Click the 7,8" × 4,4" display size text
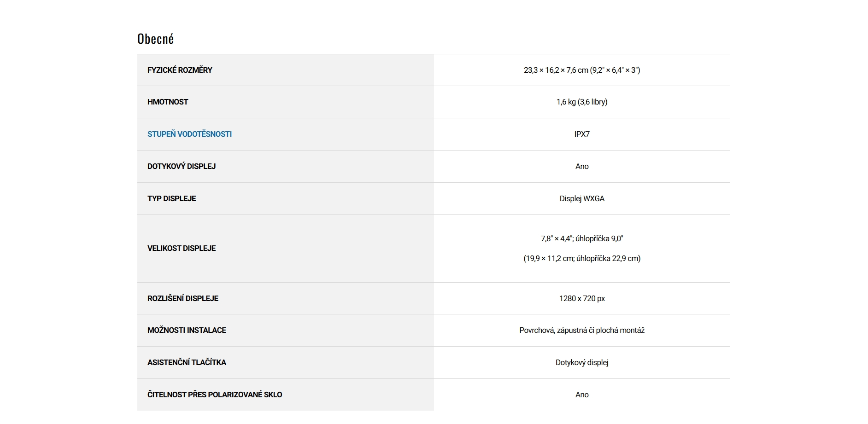This screenshot has height=424, width=868. [x=581, y=238]
